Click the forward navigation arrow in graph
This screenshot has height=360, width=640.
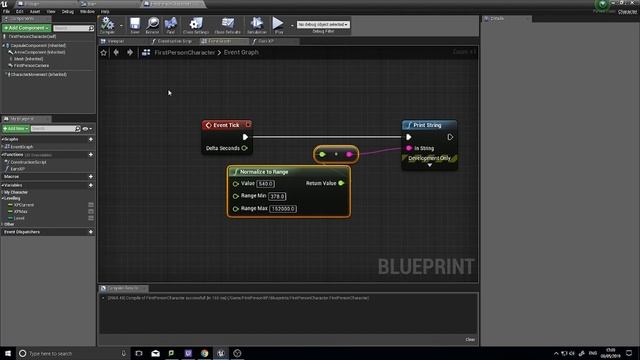130,52
